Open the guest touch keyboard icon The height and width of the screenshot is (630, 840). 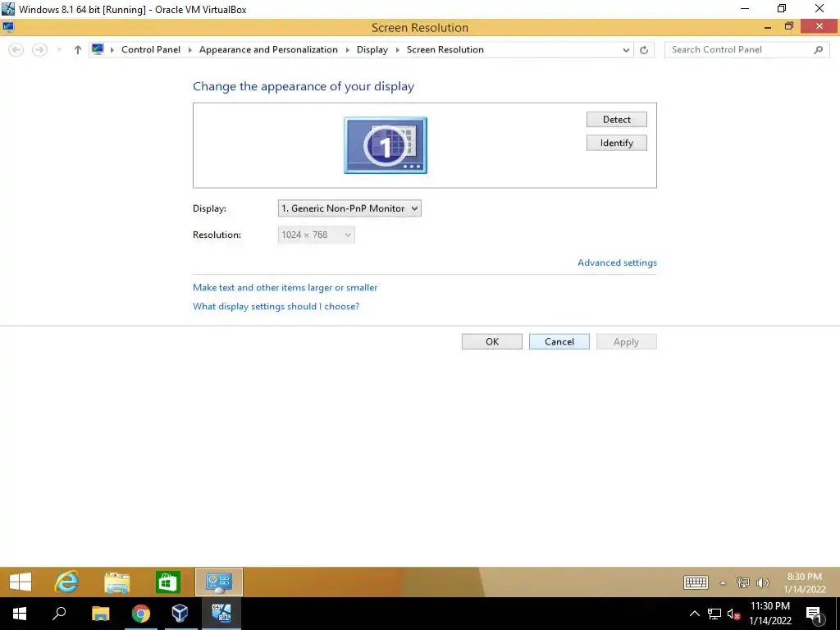pyautogui.click(x=696, y=582)
